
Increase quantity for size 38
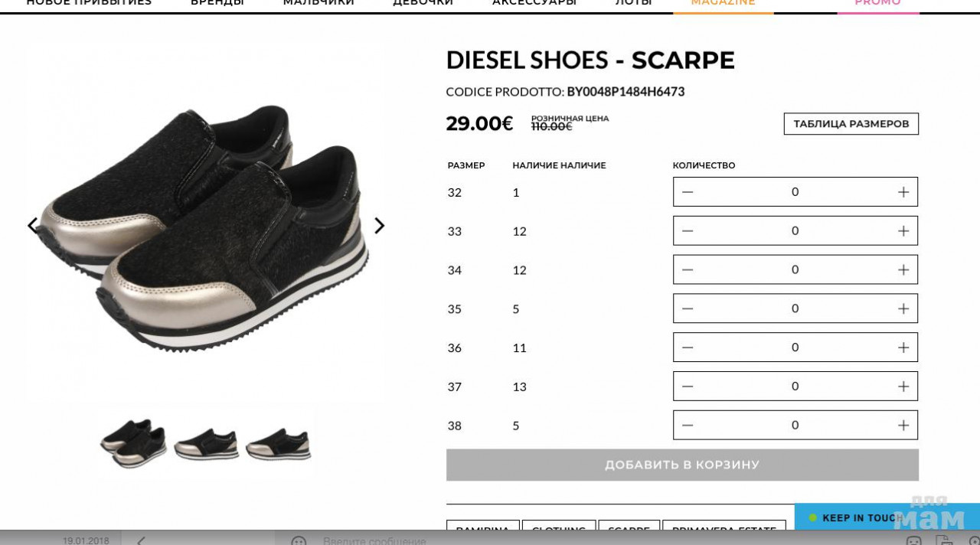(903, 426)
